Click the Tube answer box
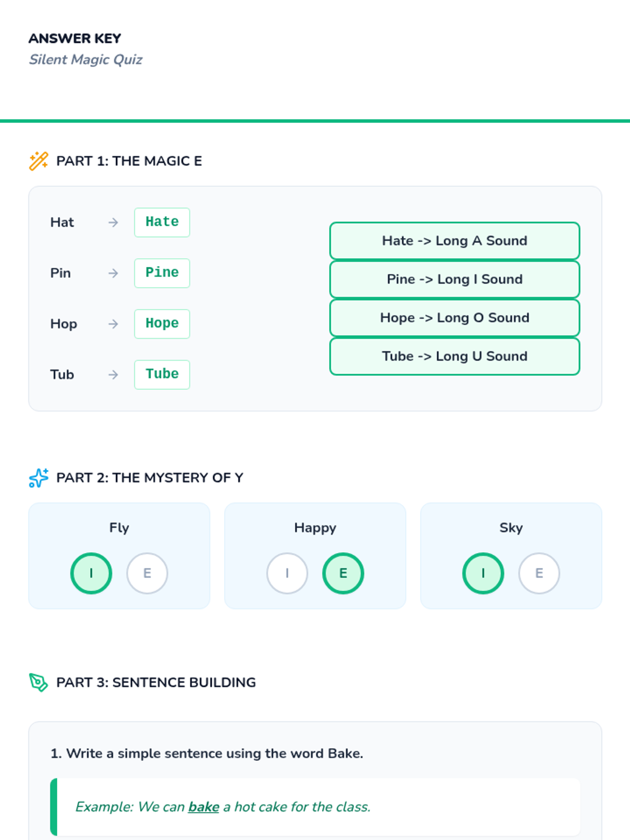The height and width of the screenshot is (840, 630). click(x=162, y=375)
